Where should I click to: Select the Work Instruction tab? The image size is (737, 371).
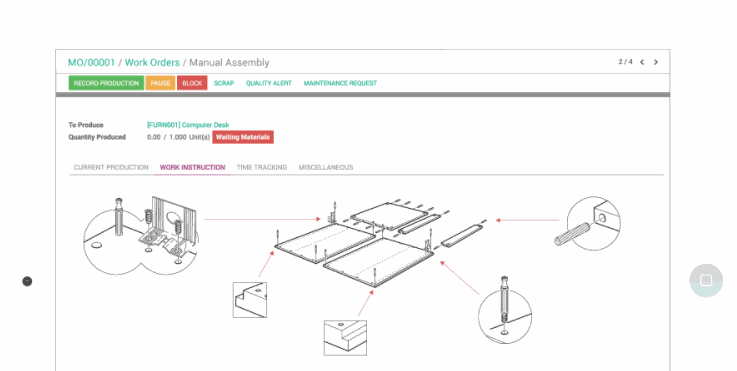192,167
